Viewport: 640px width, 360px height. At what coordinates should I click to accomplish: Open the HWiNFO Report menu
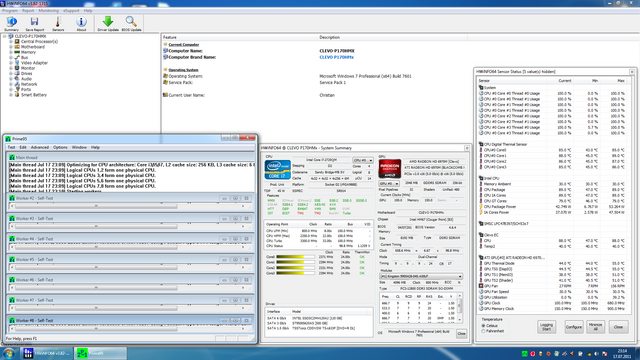28,11
